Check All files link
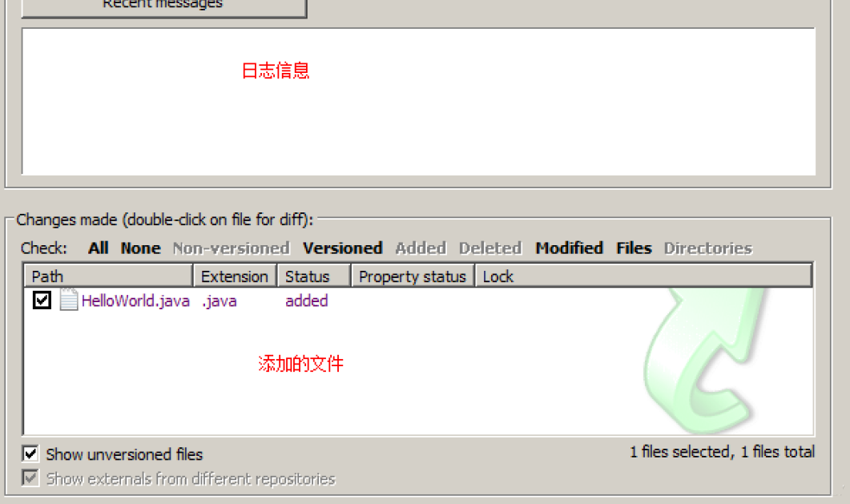Screen dimensions: 850x504 click(98, 248)
